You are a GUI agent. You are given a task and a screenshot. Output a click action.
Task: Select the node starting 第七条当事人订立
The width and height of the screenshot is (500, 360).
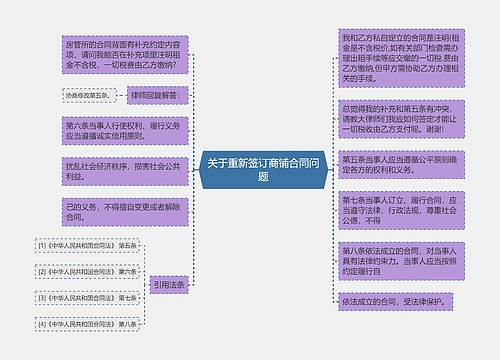pos(401,210)
